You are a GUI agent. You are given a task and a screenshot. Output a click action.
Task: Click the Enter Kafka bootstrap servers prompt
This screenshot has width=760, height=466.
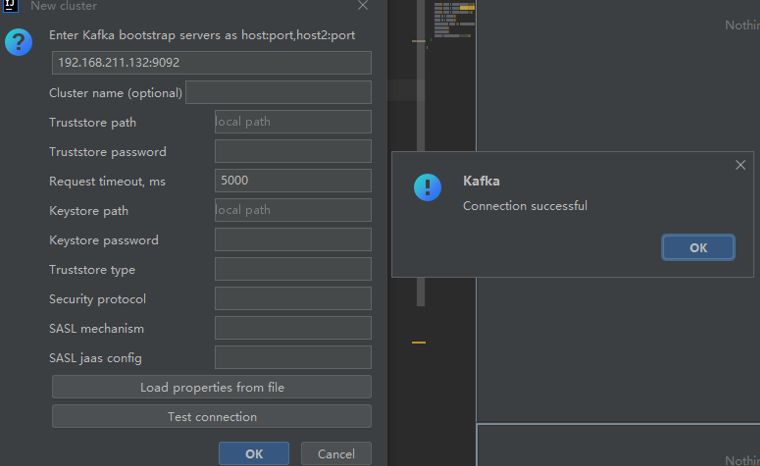[202, 35]
